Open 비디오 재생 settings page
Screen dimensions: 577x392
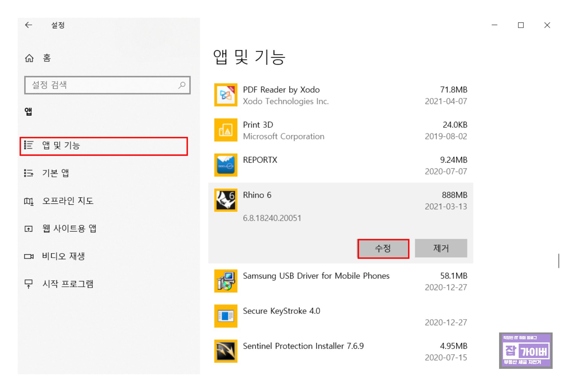pyautogui.click(x=54, y=256)
